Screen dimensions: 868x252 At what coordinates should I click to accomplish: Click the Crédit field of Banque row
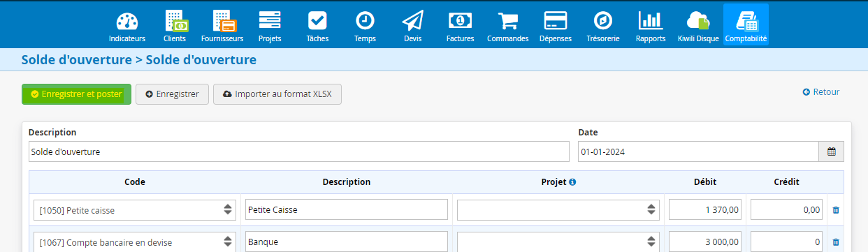(x=787, y=242)
